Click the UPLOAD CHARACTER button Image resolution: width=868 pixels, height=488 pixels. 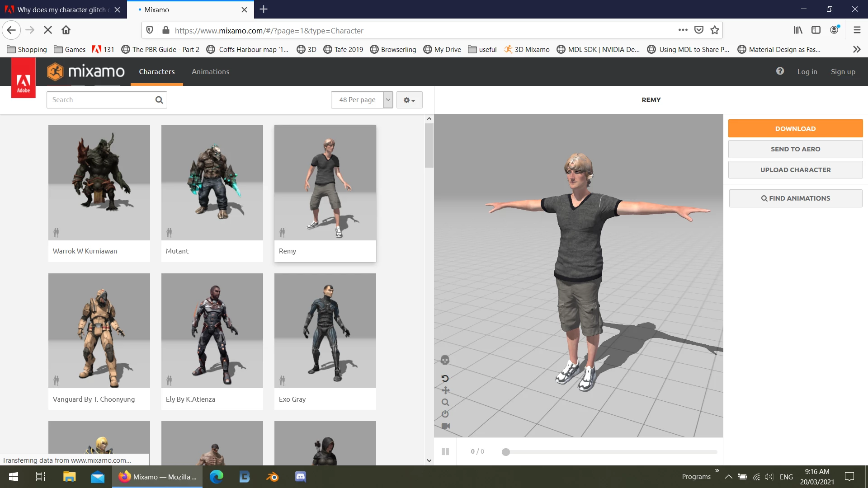click(x=795, y=170)
